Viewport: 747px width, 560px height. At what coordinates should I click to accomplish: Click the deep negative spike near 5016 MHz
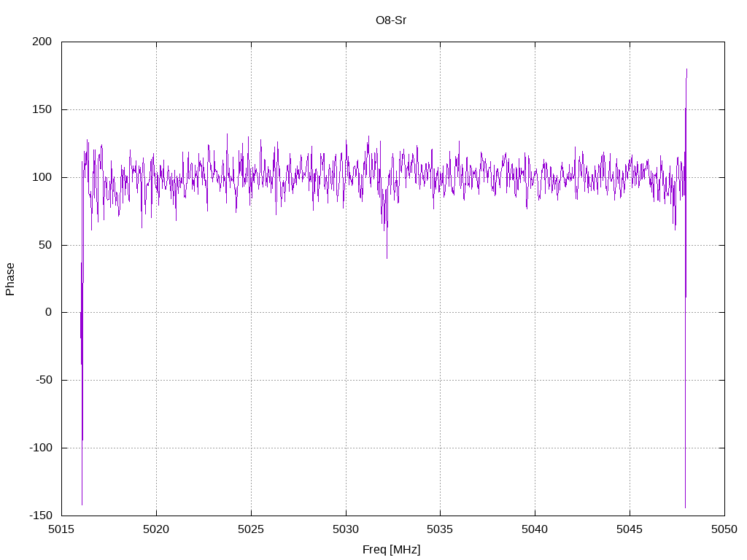point(82,504)
